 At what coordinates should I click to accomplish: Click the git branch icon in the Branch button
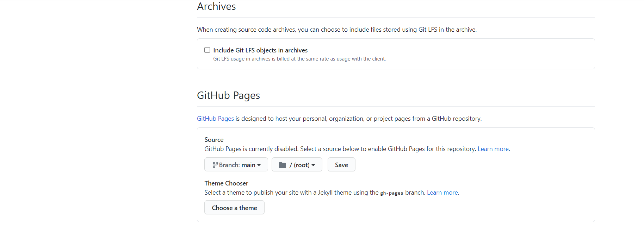[215, 165]
